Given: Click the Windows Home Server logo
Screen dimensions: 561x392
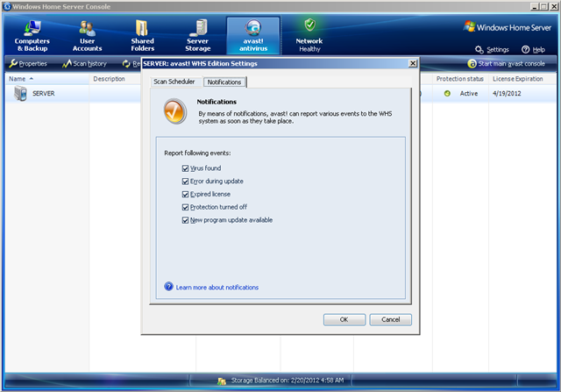Looking at the screenshot, I should [x=507, y=27].
